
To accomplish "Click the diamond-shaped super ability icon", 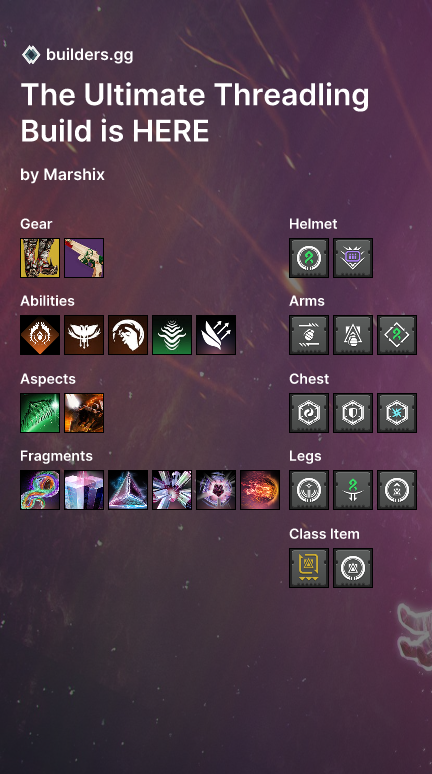I will [40, 335].
